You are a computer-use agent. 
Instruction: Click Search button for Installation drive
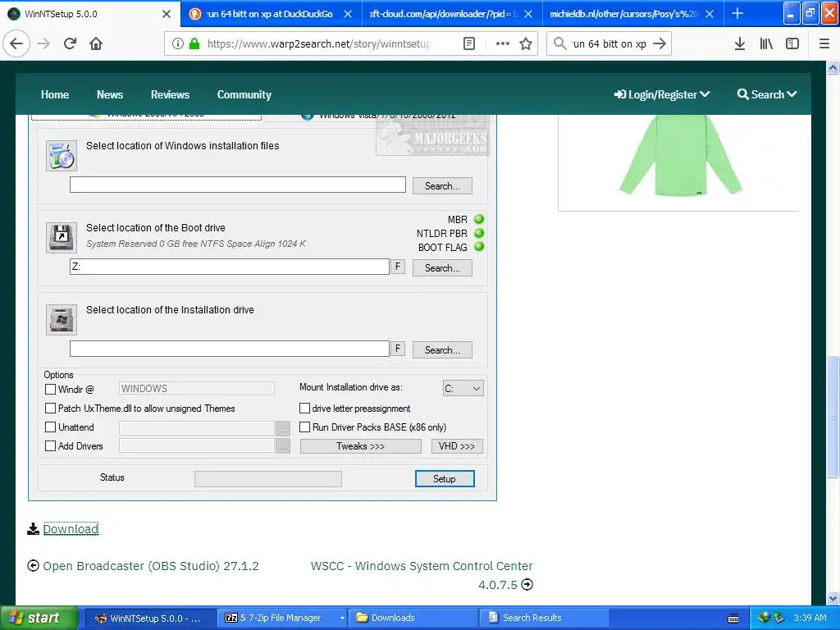tap(442, 349)
